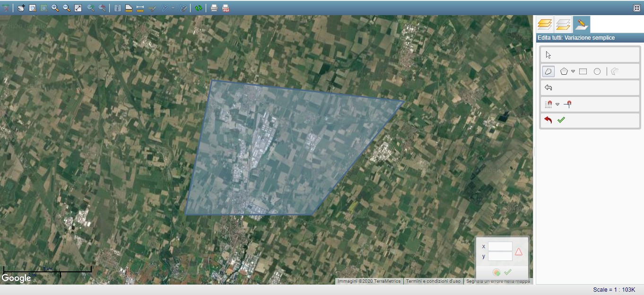644x295 pixels.
Task: Zoom to full map extent
Action: pos(78,8)
